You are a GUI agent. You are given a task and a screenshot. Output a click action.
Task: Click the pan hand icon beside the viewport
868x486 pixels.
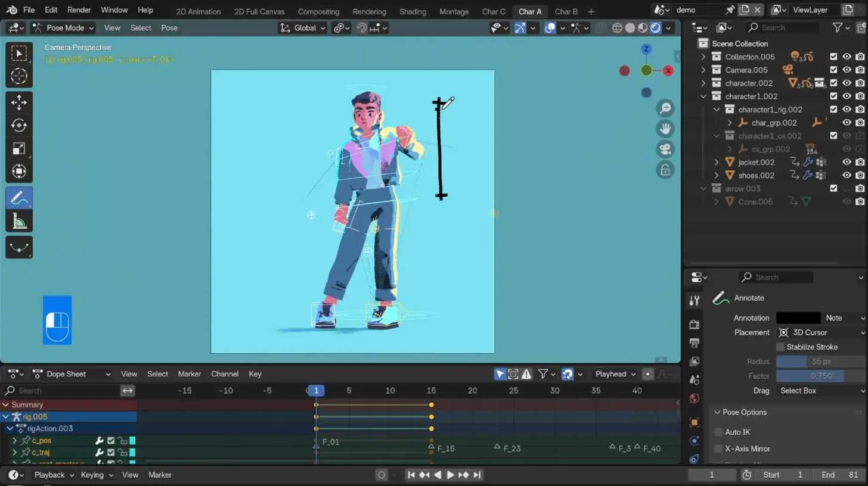665,129
